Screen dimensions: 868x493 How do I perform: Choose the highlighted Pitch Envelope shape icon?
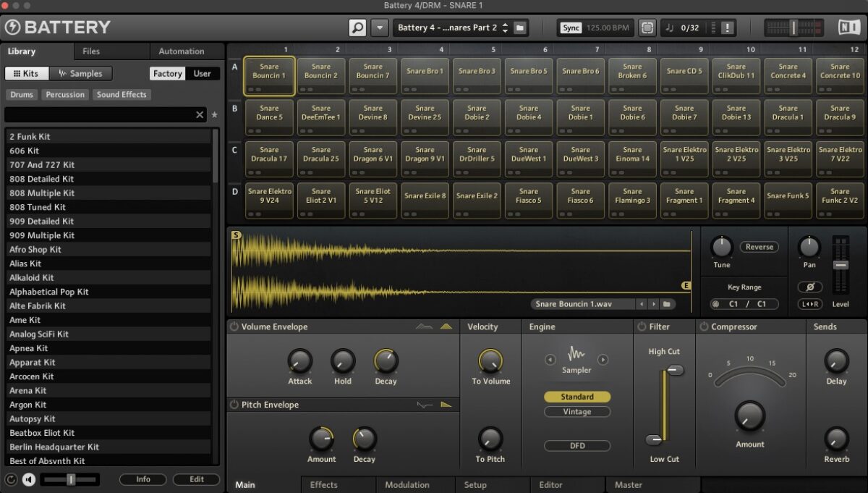[x=446, y=405]
